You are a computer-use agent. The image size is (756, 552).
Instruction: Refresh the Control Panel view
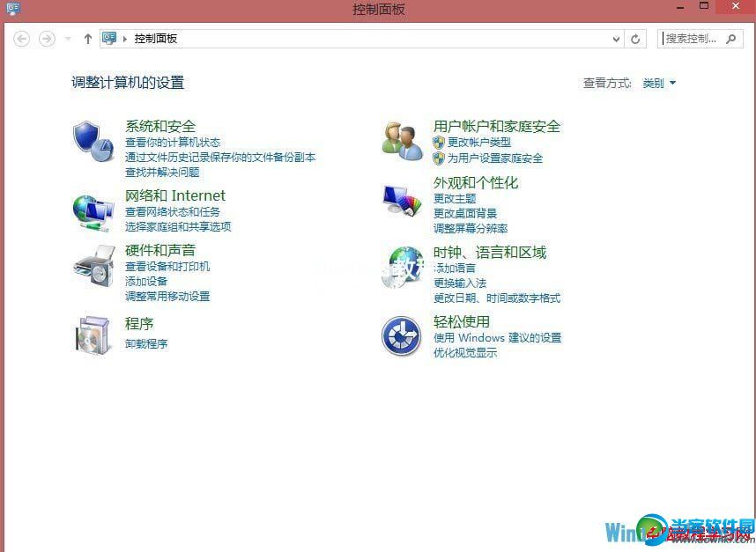coord(635,39)
